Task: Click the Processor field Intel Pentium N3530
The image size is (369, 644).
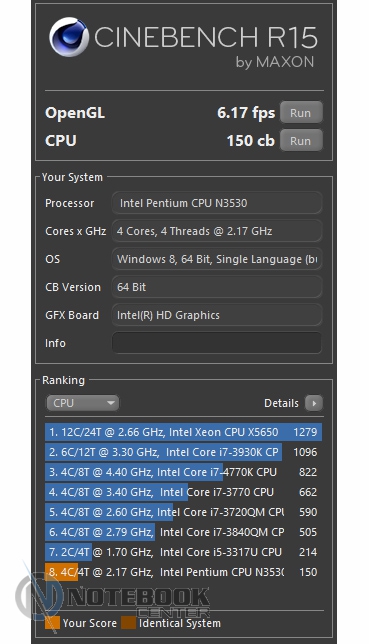Action: [217, 203]
